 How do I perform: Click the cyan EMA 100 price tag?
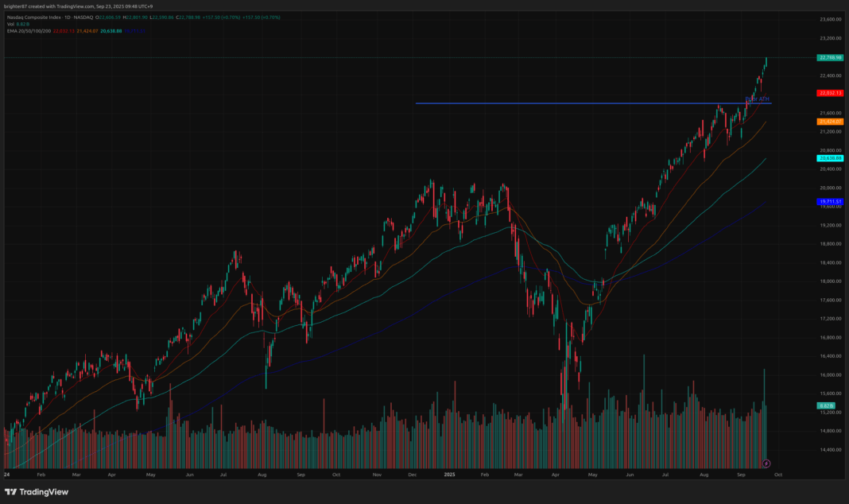[x=829, y=158]
